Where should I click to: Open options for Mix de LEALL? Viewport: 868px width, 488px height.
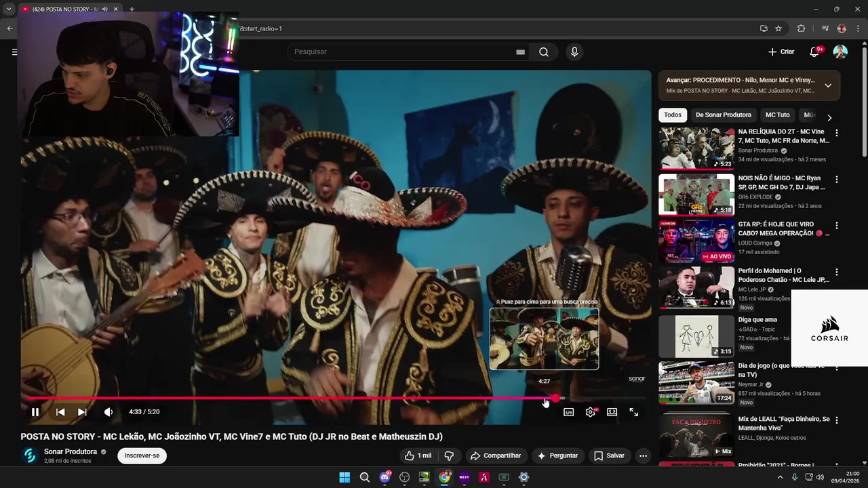click(836, 421)
